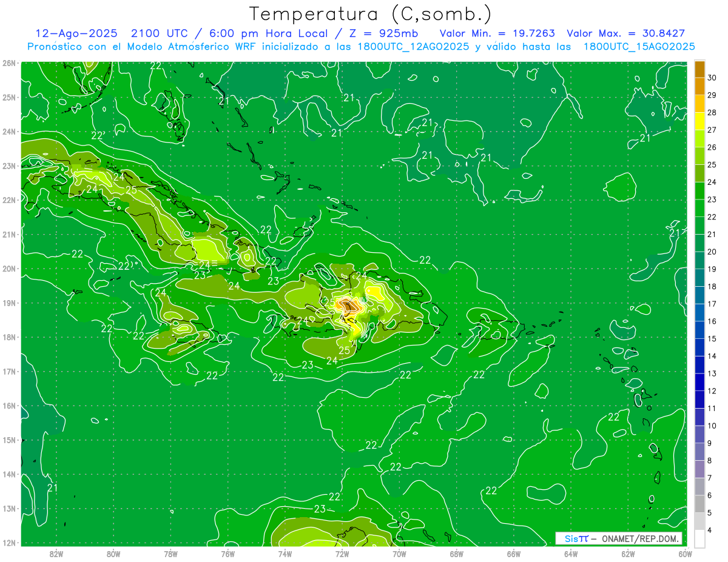This screenshot has width=728, height=562.
Task: Click lime swatch between legend labels 26 and 27
Action: 699,139
